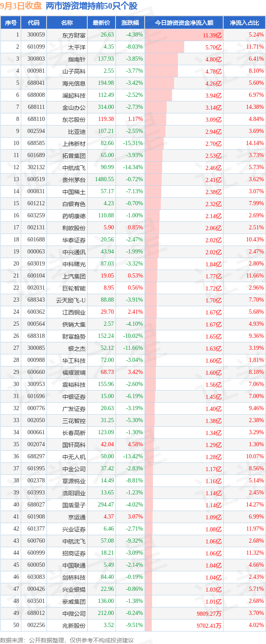This screenshot has height=644, width=266.
Task: Click stock name 澜起科技
Action: pos(74,95)
